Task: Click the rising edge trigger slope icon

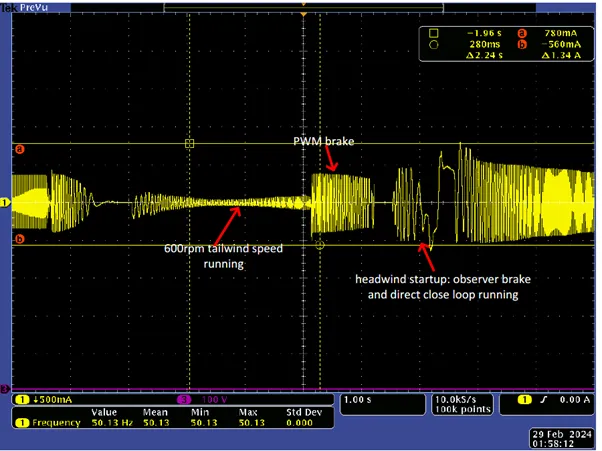Action: (x=543, y=400)
